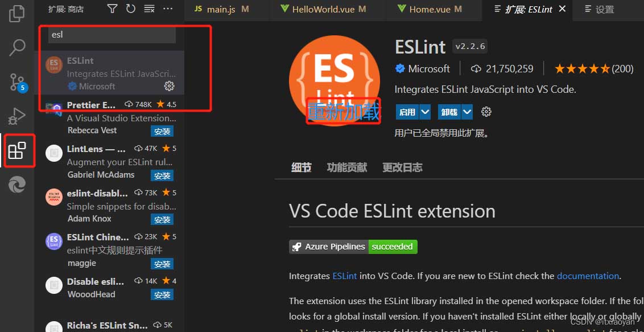Image resolution: width=644 pixels, height=332 pixels.
Task: Open the gear menu on the ESLint list entry
Action: pyautogui.click(x=169, y=86)
